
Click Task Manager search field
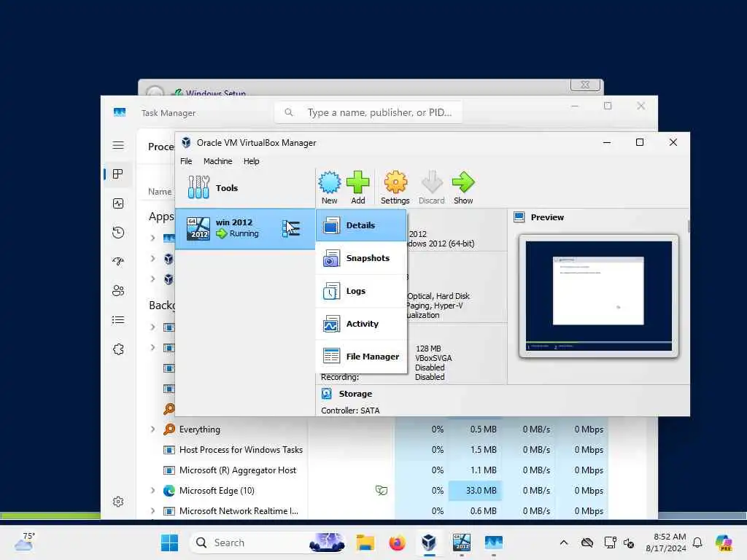pyautogui.click(x=368, y=112)
